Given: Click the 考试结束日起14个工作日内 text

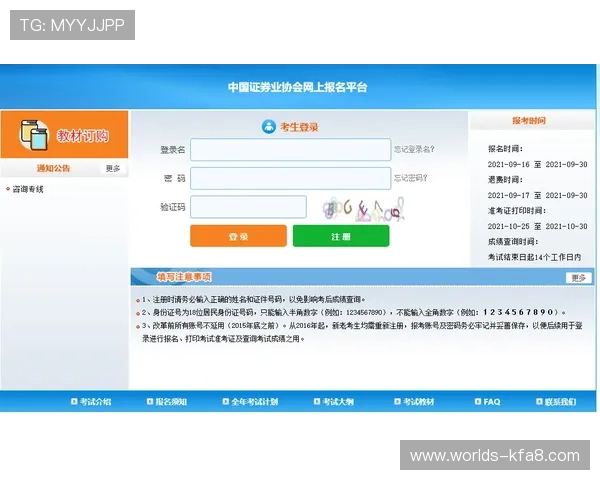Looking at the screenshot, I should [534, 257].
